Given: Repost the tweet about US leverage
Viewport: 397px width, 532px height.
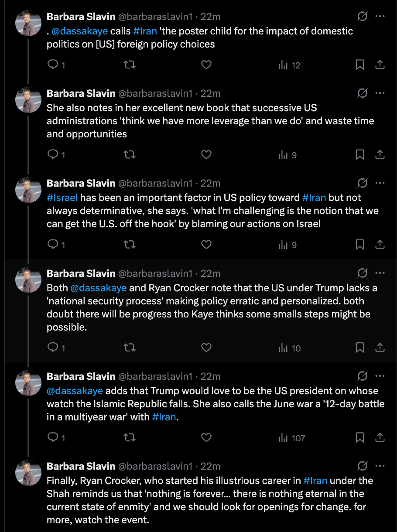Looking at the screenshot, I should pyautogui.click(x=130, y=155).
